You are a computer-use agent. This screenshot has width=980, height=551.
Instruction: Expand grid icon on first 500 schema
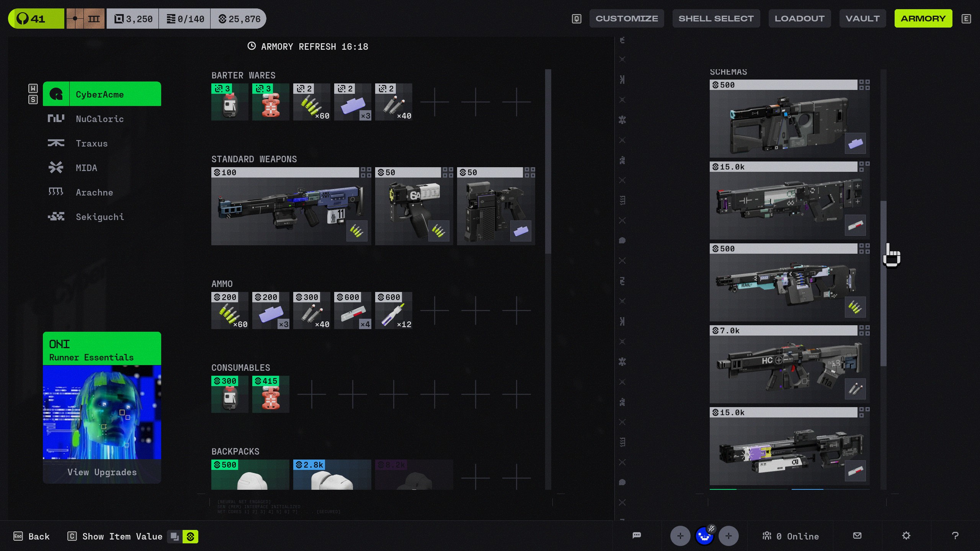864,85
